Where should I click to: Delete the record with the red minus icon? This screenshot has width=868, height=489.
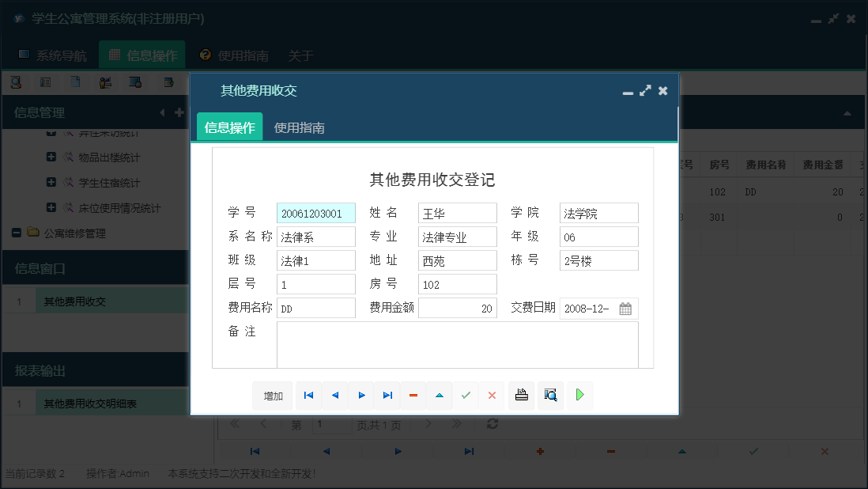tap(413, 395)
